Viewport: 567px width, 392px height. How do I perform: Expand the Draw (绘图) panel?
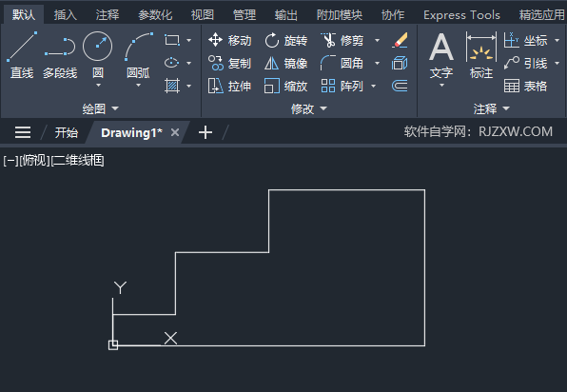pos(101,108)
